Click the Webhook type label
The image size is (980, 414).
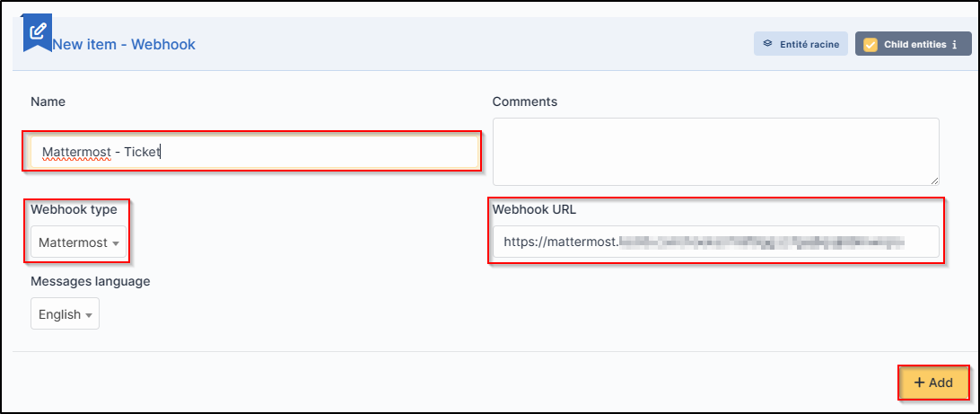click(x=74, y=209)
